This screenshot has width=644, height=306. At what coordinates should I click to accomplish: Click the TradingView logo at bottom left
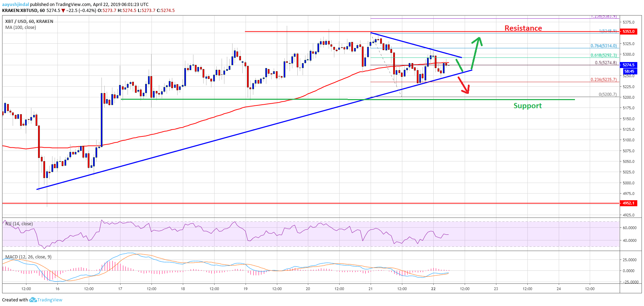coord(33,300)
